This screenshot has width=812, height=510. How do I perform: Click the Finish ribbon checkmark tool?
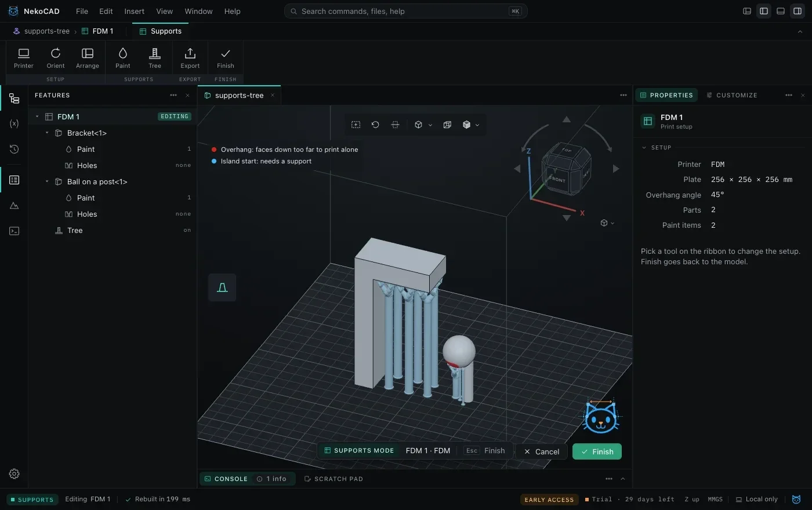pyautogui.click(x=226, y=58)
